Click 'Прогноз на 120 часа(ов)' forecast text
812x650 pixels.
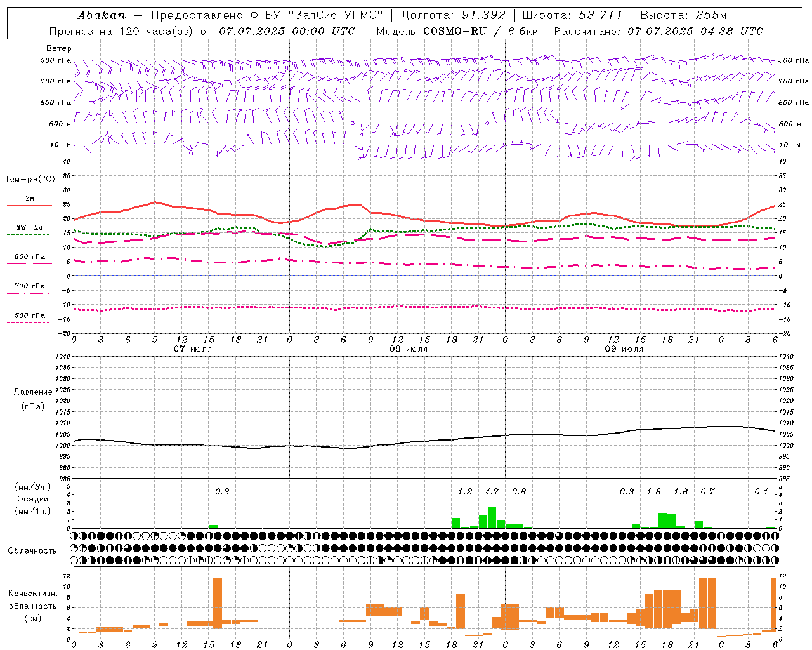click(x=122, y=31)
